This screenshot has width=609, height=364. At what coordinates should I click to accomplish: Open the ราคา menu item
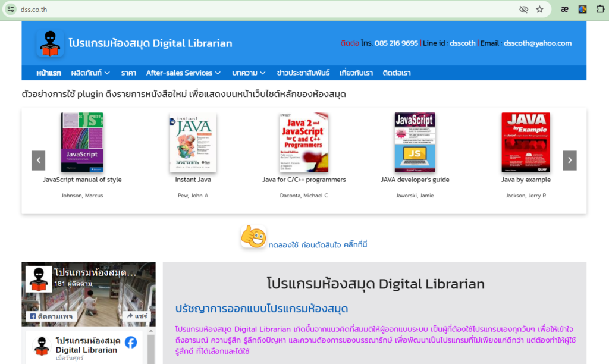[128, 73]
